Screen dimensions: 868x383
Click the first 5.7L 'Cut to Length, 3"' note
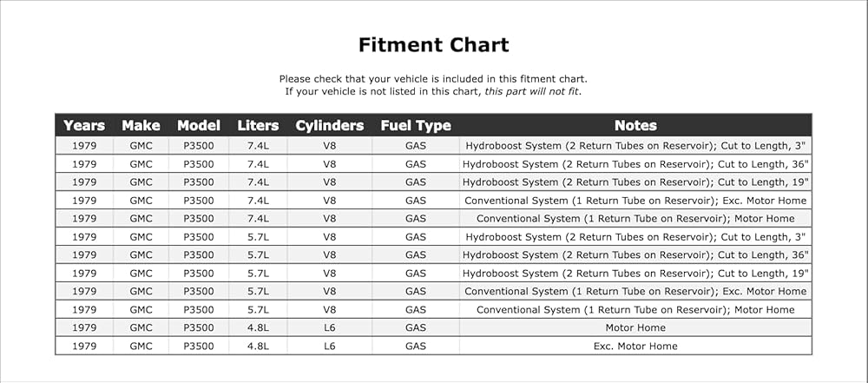click(x=635, y=237)
